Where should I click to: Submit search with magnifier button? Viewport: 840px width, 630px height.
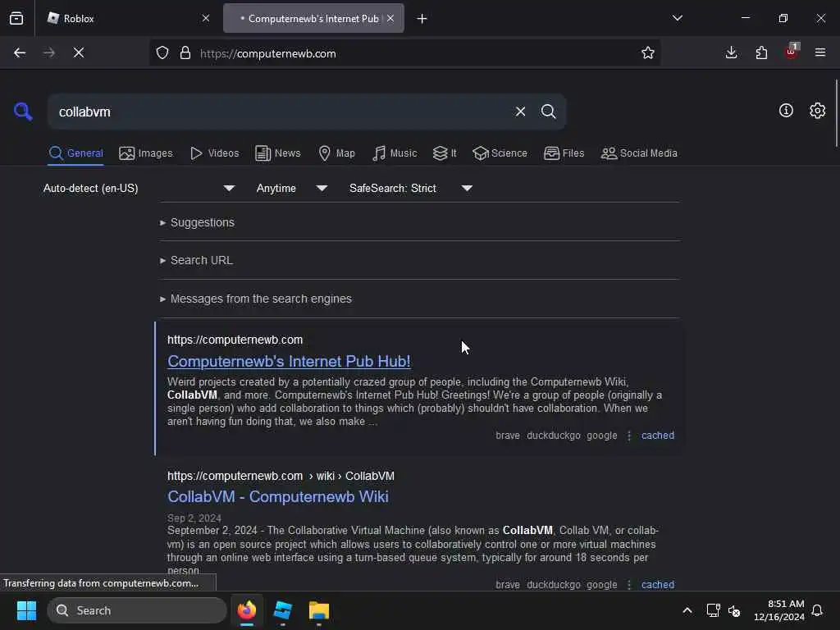[x=548, y=112]
